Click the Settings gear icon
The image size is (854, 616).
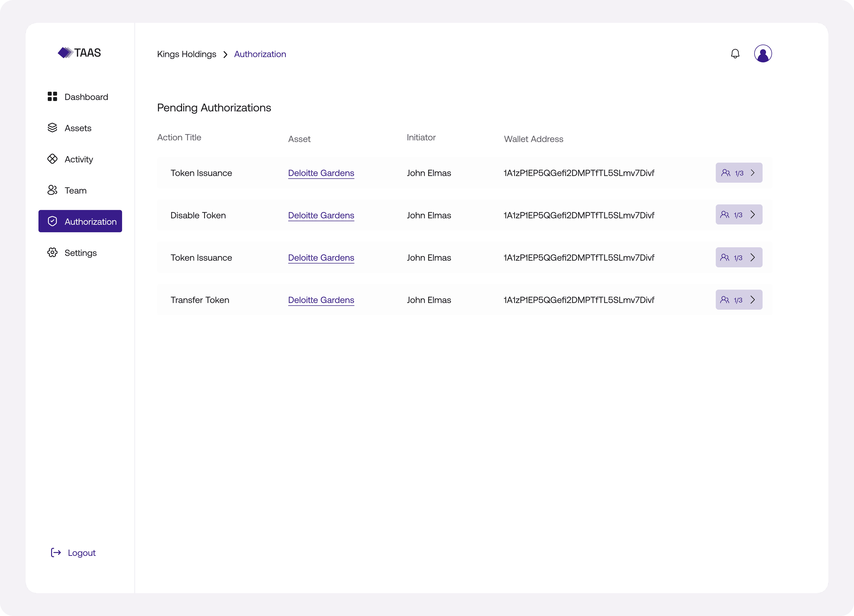click(52, 252)
